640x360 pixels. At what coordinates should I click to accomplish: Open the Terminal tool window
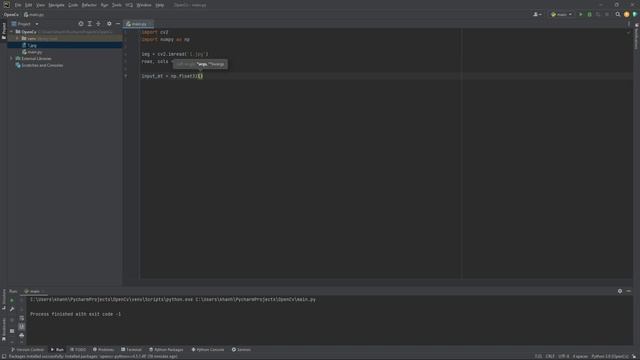(x=131, y=349)
